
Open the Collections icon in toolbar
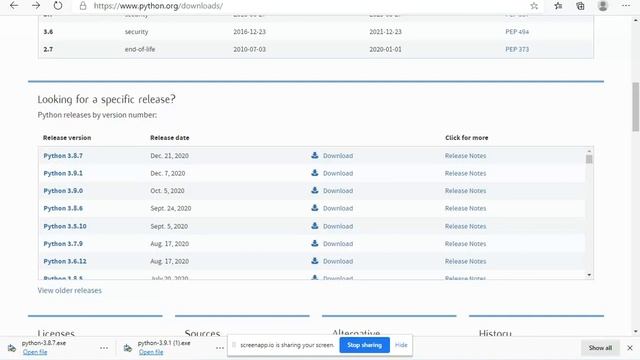click(580, 6)
